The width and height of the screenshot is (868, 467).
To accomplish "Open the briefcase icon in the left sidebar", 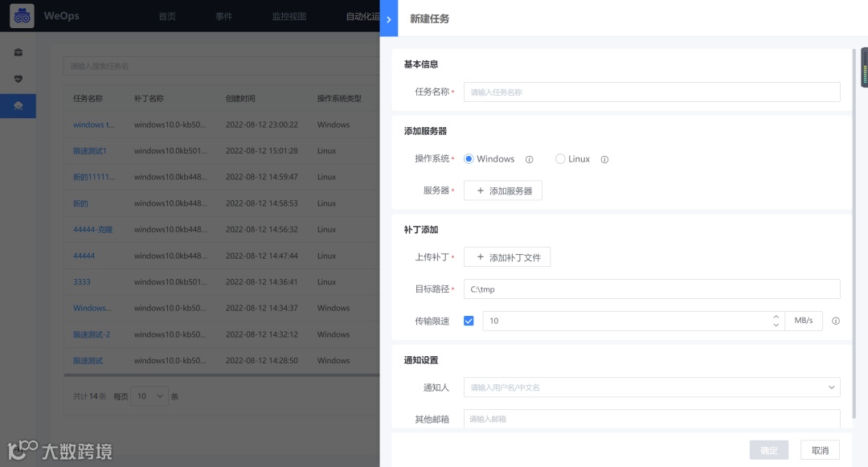I will (18, 52).
